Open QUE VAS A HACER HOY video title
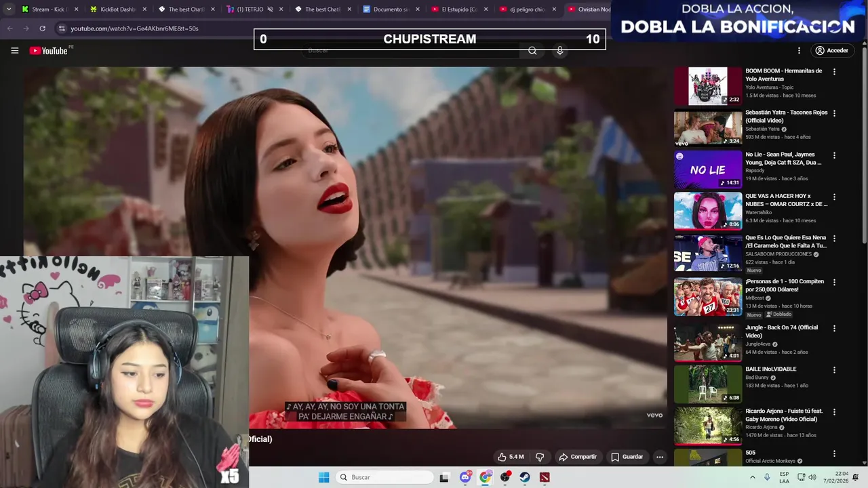The image size is (868, 488). [787, 200]
